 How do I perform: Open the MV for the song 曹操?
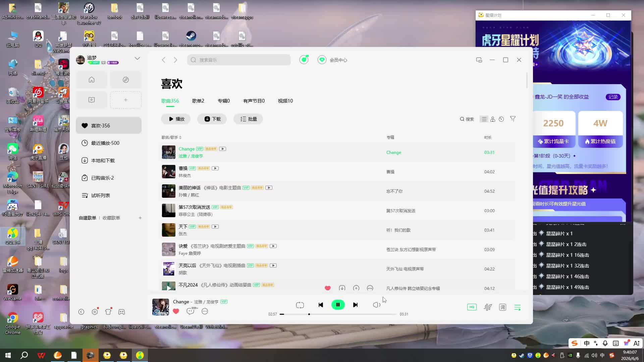point(215,168)
